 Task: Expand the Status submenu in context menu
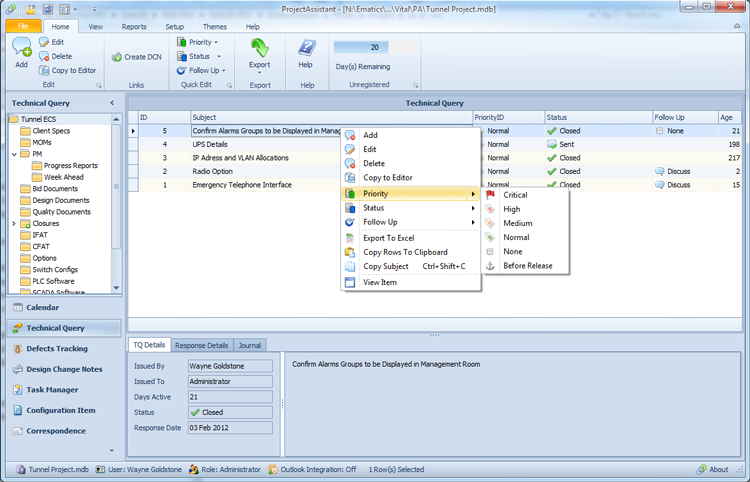pos(410,208)
